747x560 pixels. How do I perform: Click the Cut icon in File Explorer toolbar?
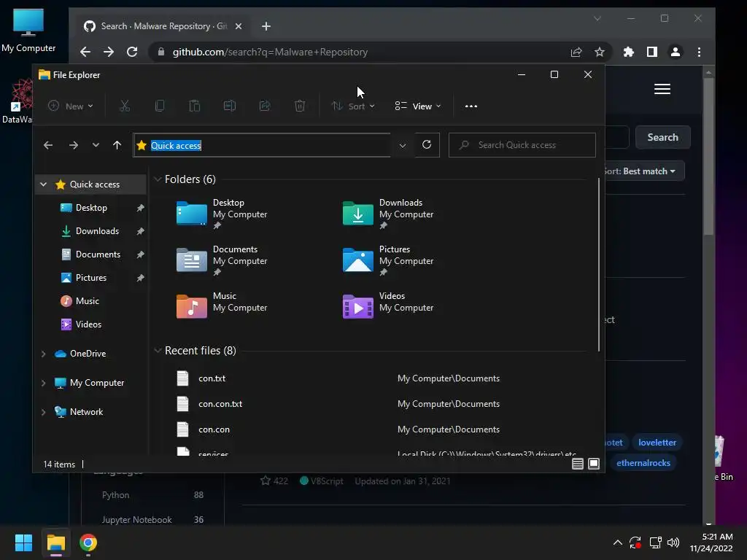tap(125, 106)
